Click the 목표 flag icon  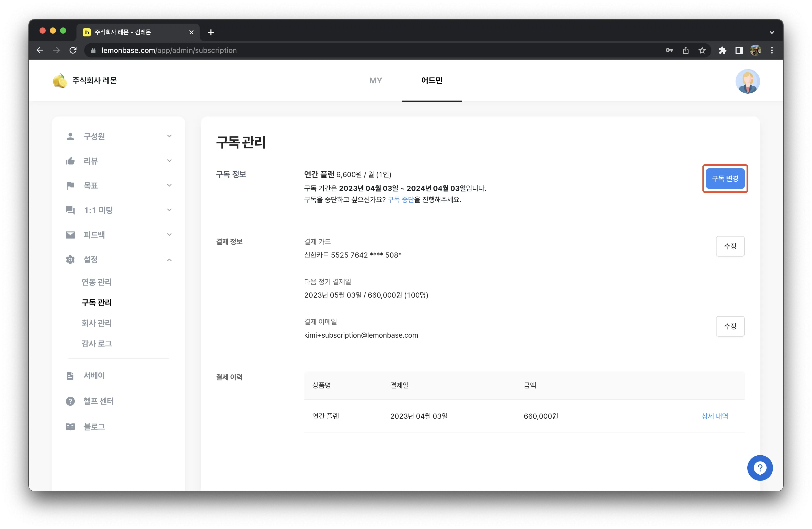click(x=70, y=185)
